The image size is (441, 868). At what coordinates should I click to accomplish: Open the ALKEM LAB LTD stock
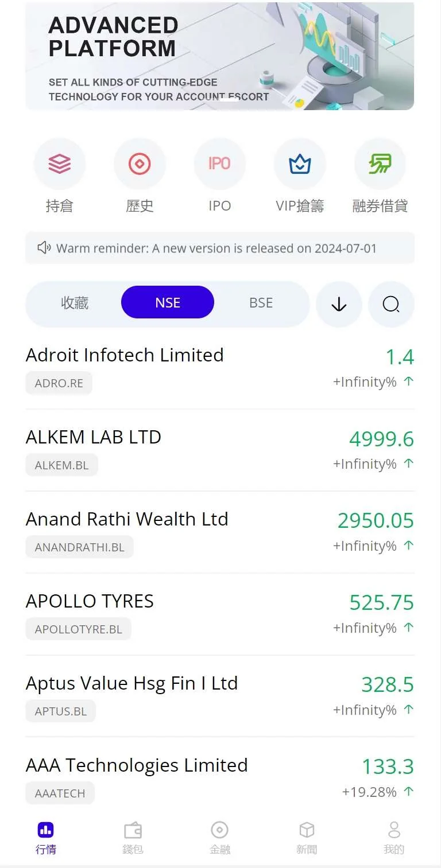click(x=94, y=437)
